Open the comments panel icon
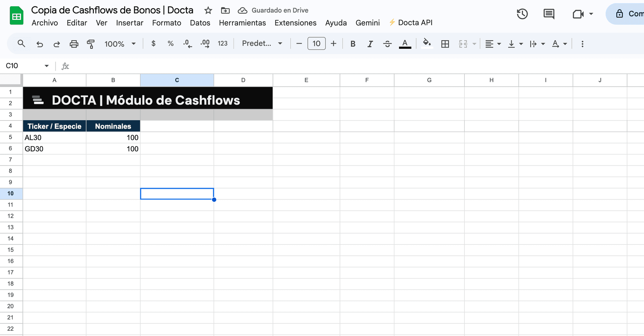The width and height of the screenshot is (644, 336). [x=549, y=14]
